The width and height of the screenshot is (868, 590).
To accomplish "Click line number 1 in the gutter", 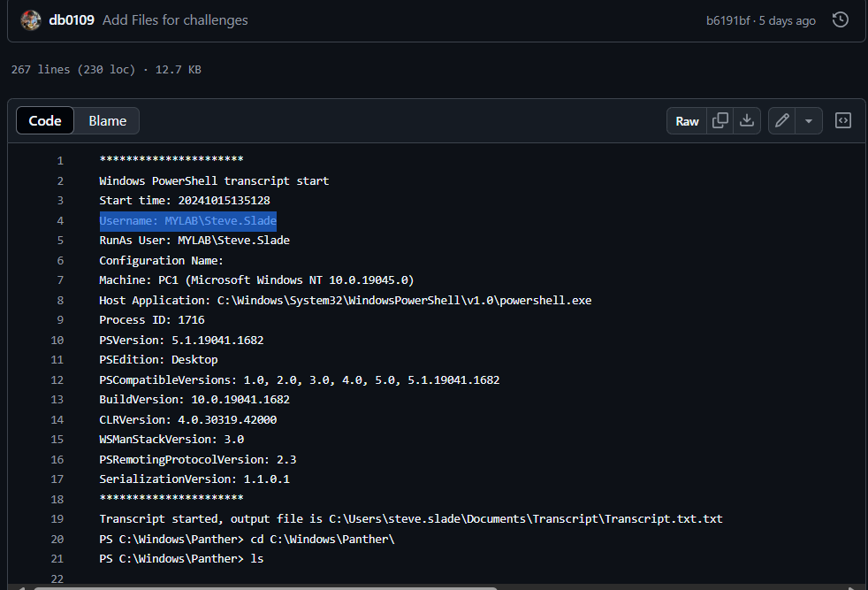I will pos(60,160).
